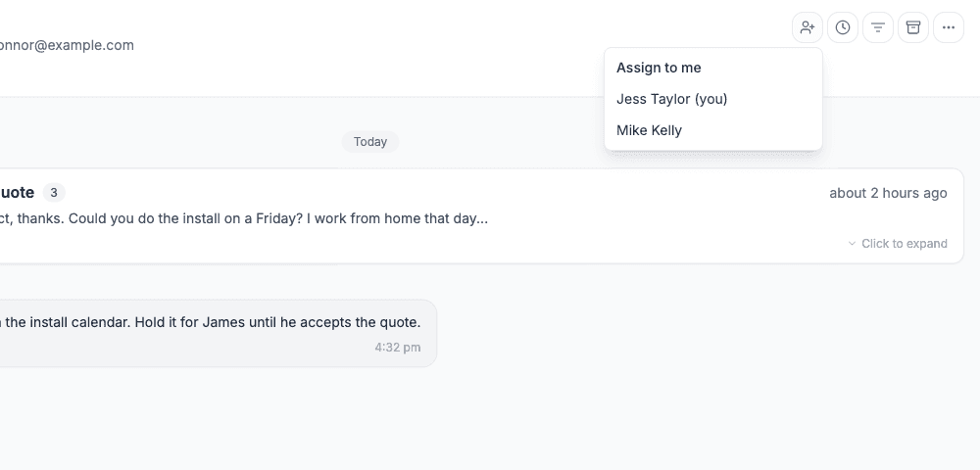Click the about 2 hours ago timestamp

[x=888, y=194]
